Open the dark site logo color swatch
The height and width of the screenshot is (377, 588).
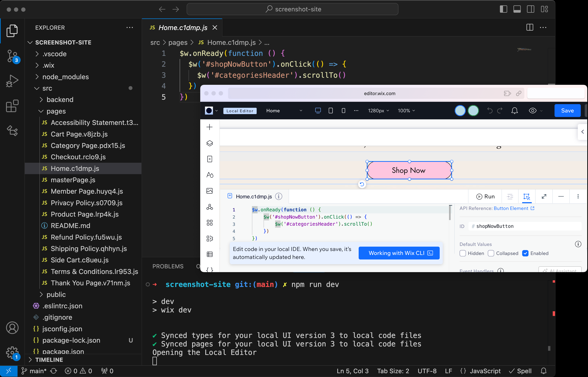(x=209, y=111)
